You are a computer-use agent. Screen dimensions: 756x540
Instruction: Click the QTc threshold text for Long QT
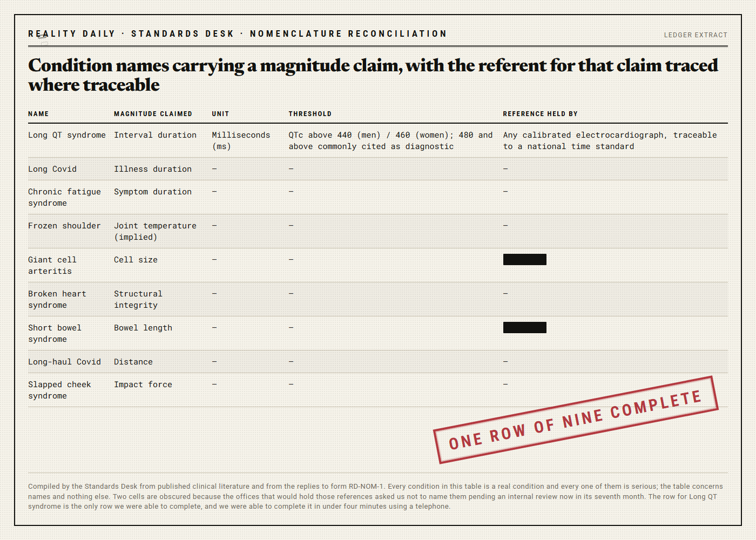pos(390,140)
